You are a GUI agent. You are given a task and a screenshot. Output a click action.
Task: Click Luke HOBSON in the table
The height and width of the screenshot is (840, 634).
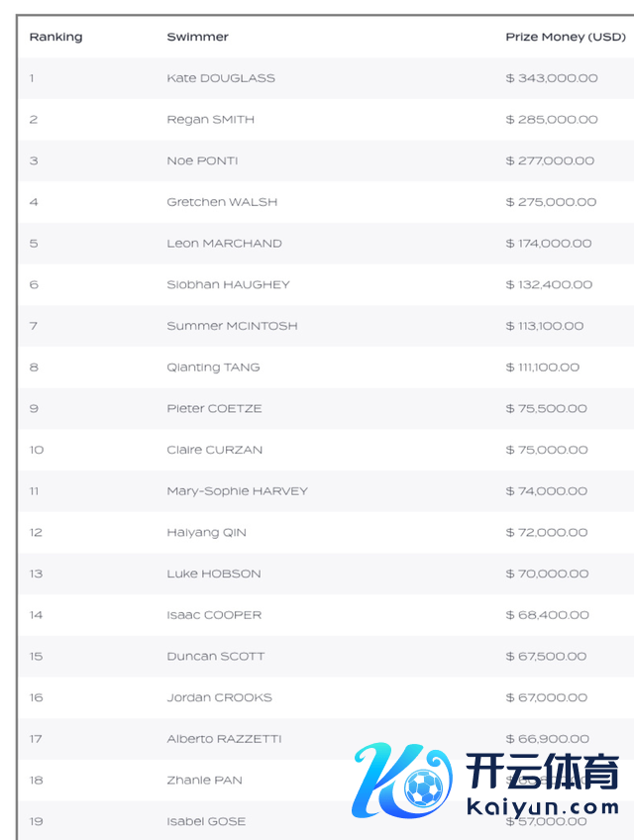(x=213, y=574)
